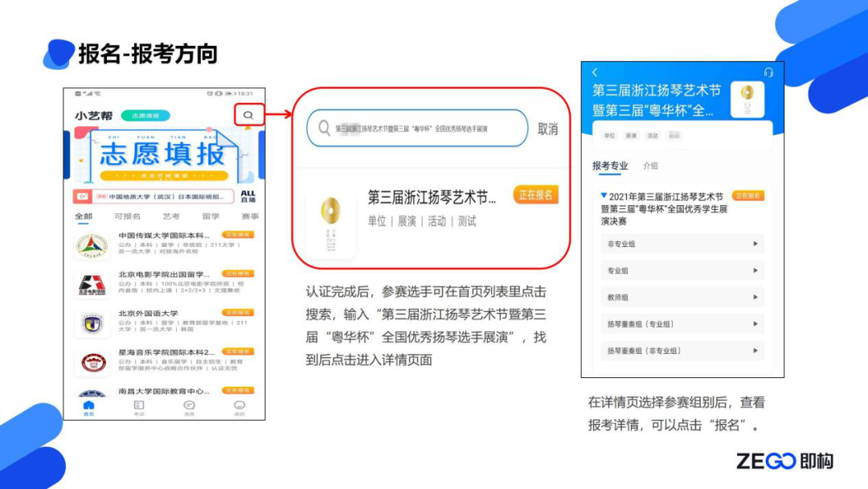Image resolution: width=868 pixels, height=489 pixels.
Task: Open the 首页 home tab icon
Action: tap(88, 406)
